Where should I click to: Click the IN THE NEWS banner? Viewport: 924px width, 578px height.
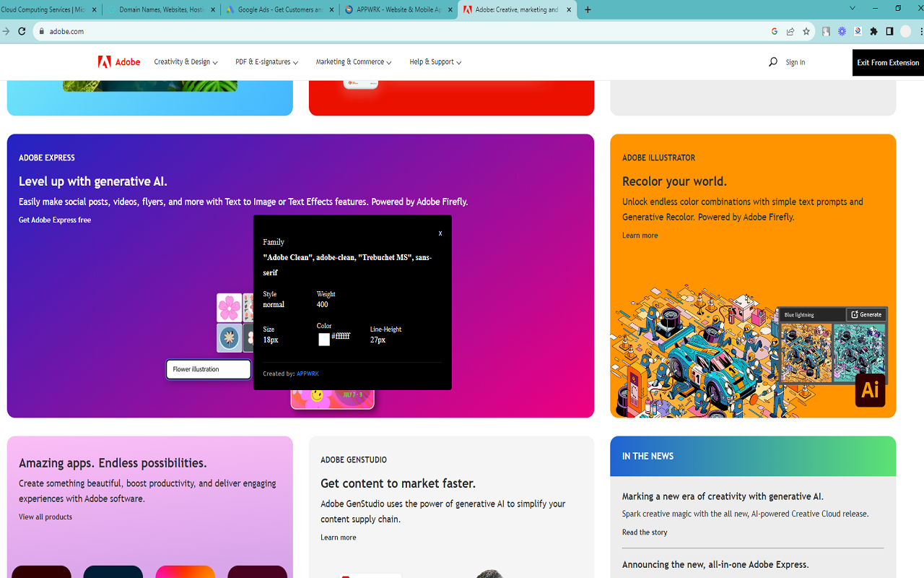tap(753, 456)
